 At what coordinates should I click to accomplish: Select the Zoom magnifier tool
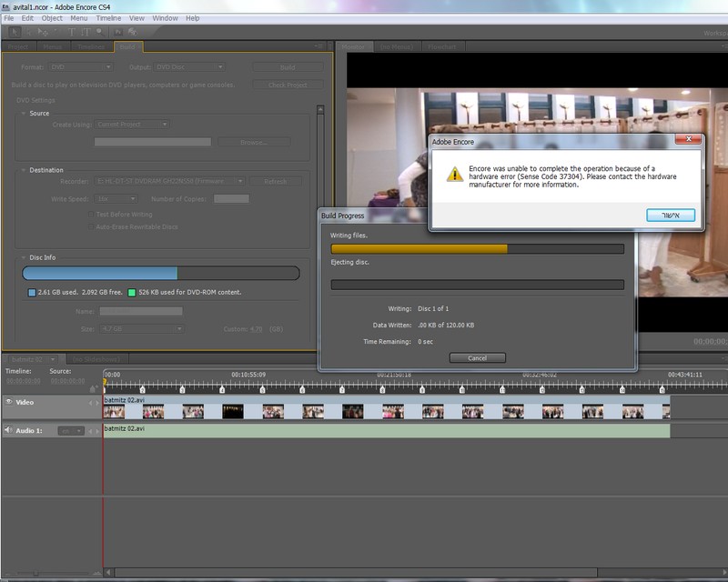pyautogui.click(x=100, y=32)
